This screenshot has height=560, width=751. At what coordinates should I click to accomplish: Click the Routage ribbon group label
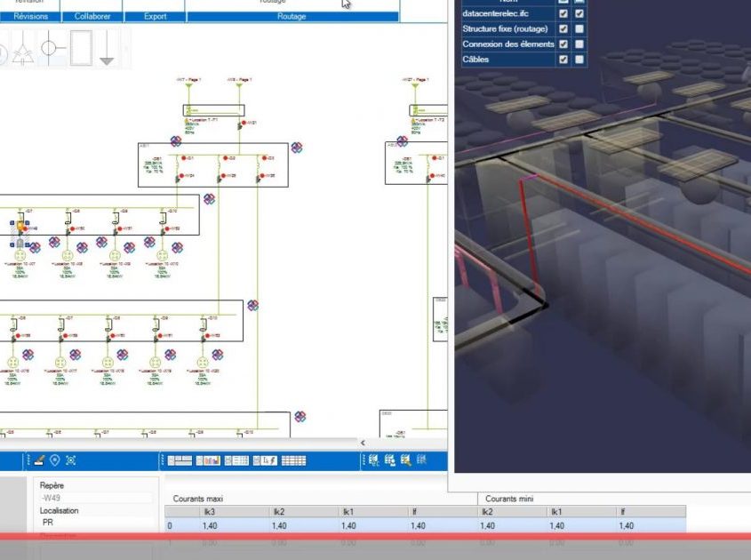(292, 16)
